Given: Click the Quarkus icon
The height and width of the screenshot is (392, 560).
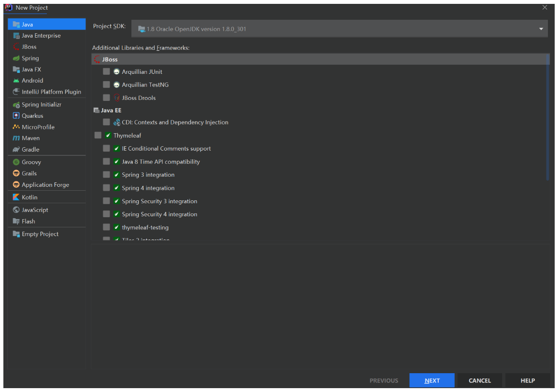Looking at the screenshot, I should (16, 115).
